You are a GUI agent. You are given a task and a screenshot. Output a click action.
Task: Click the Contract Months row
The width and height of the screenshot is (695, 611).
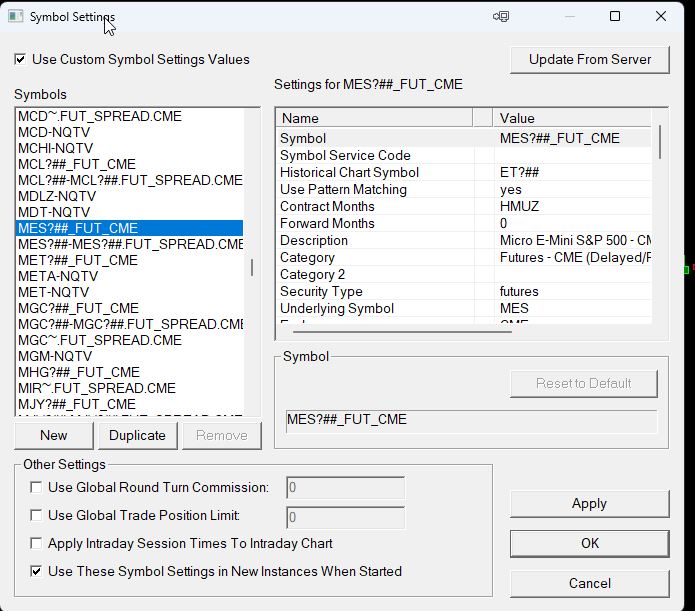click(x=464, y=206)
